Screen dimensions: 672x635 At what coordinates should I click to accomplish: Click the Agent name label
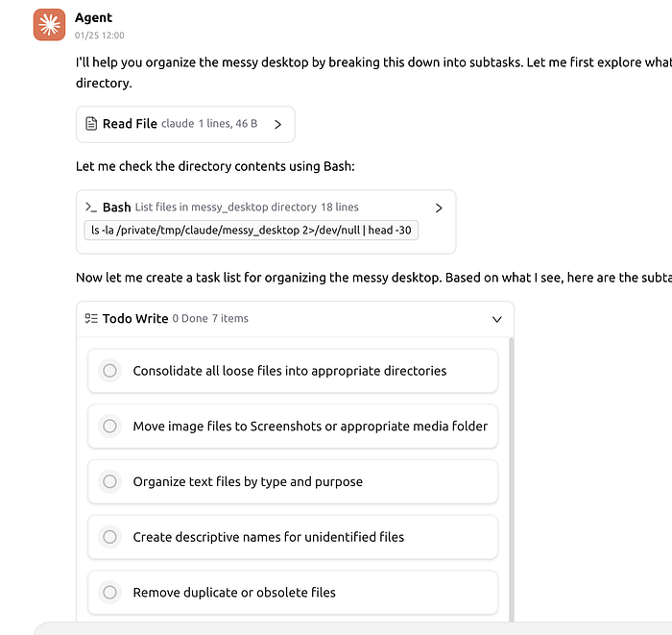pyautogui.click(x=93, y=17)
